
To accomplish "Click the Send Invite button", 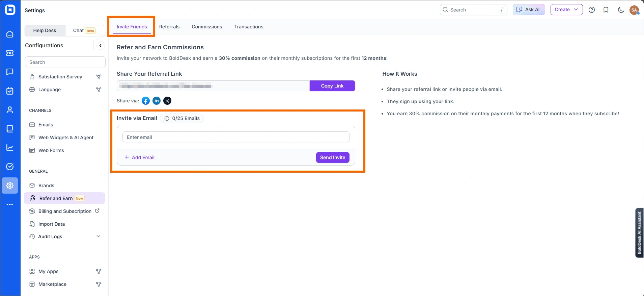I will (333, 157).
